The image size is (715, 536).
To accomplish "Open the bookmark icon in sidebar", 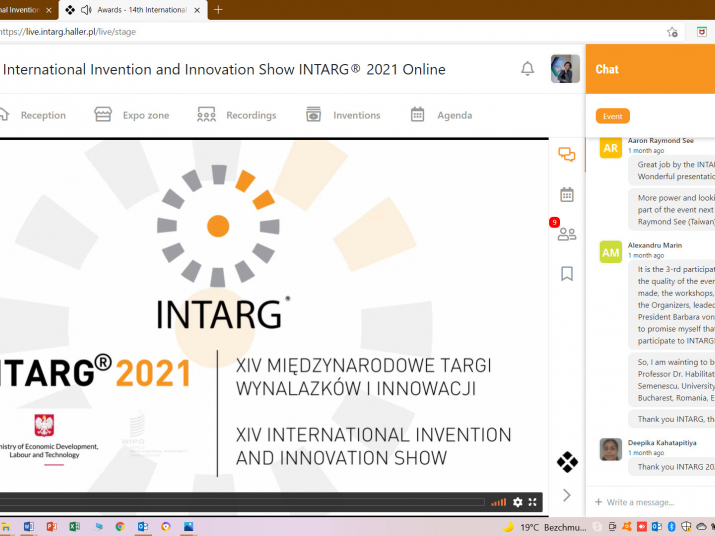I will [567, 273].
